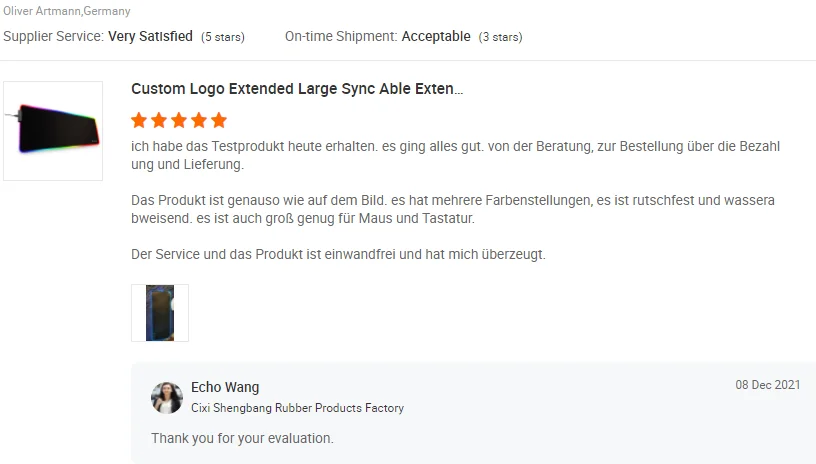Click reviewer name Oliver Artmann, Germany

tap(66, 12)
